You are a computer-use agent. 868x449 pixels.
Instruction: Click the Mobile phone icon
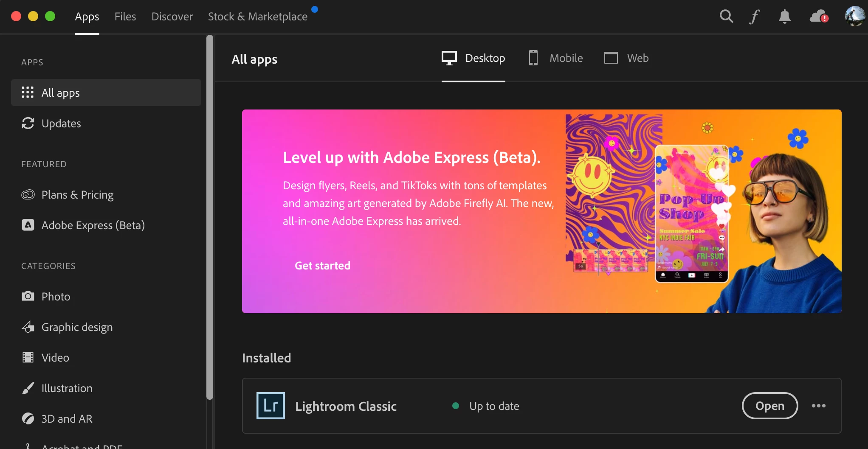tap(533, 58)
